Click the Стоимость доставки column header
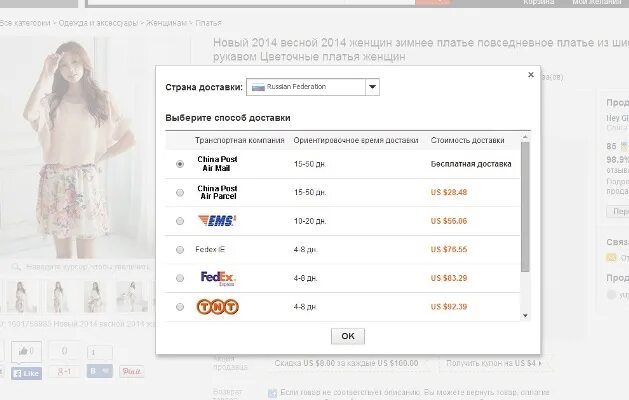 [467, 140]
